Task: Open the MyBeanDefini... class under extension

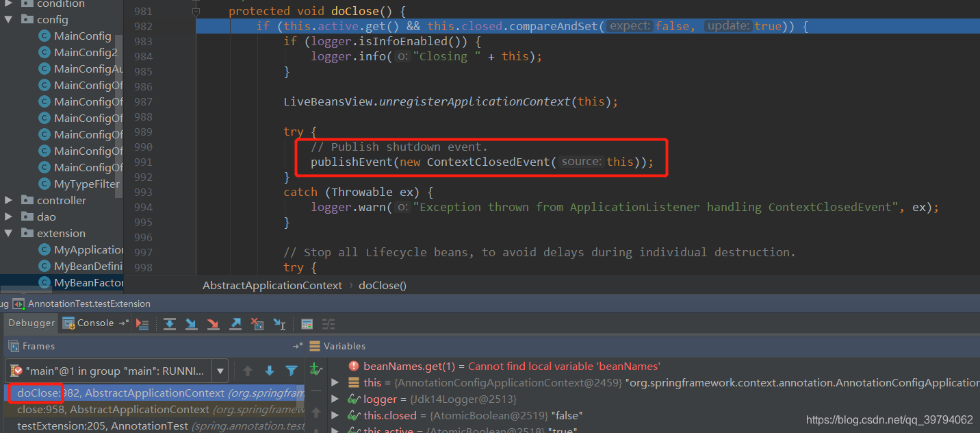Action: (88, 266)
